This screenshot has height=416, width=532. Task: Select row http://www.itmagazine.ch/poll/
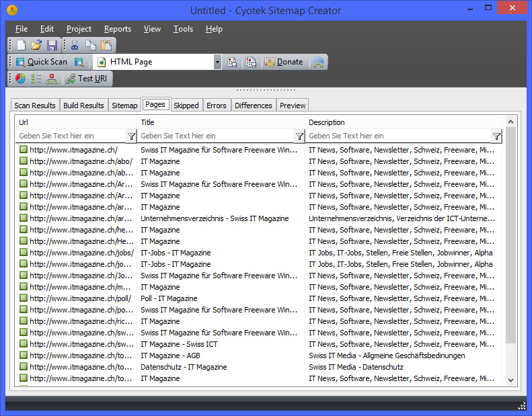coord(258,298)
